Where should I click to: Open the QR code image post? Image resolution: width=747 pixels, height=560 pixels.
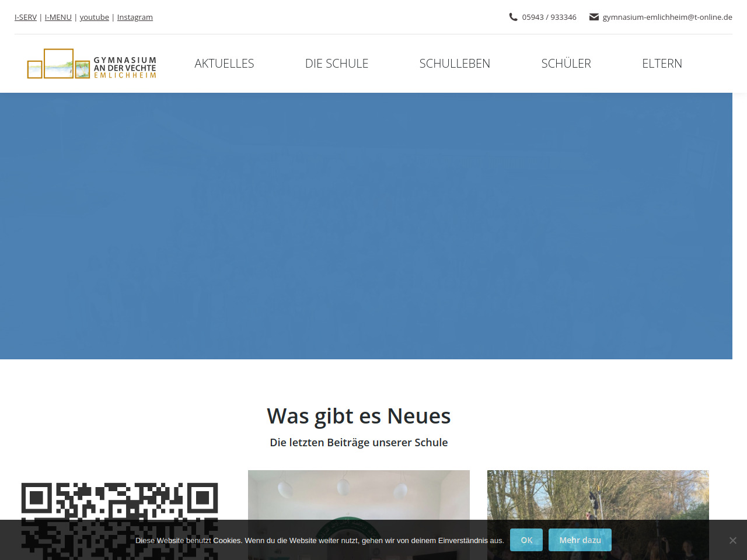(x=120, y=502)
